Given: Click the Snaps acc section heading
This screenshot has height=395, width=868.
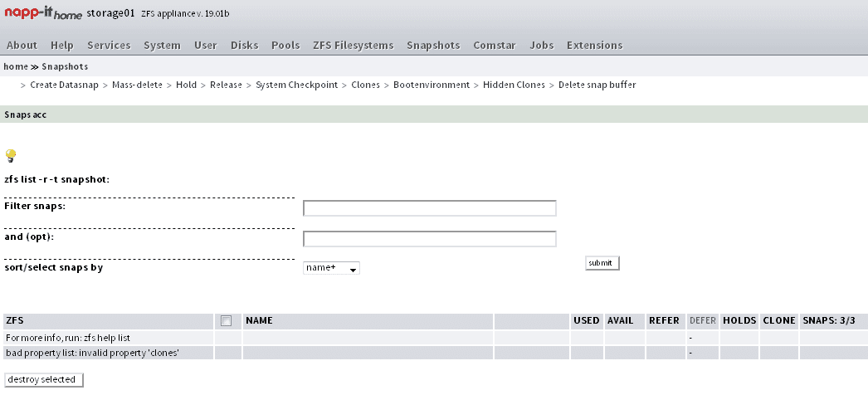Looking at the screenshot, I should click(26, 115).
